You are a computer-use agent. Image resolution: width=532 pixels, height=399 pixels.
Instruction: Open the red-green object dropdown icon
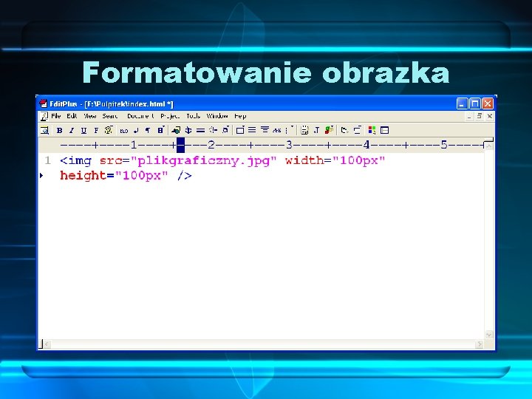coord(329,130)
